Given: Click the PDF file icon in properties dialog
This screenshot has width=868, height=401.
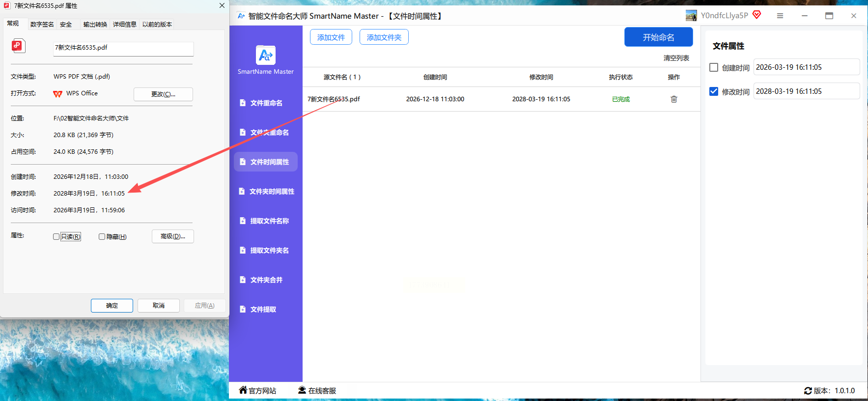Looking at the screenshot, I should [x=18, y=46].
